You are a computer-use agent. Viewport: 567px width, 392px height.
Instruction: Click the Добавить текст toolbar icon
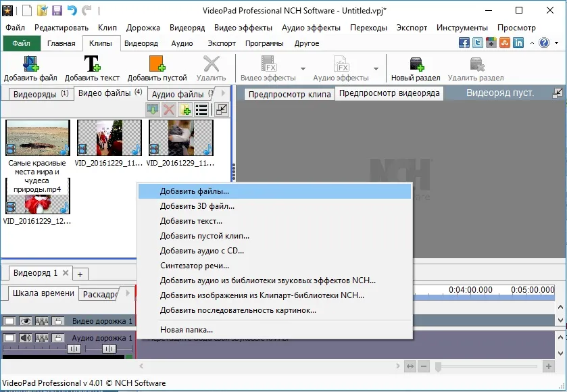(x=92, y=64)
